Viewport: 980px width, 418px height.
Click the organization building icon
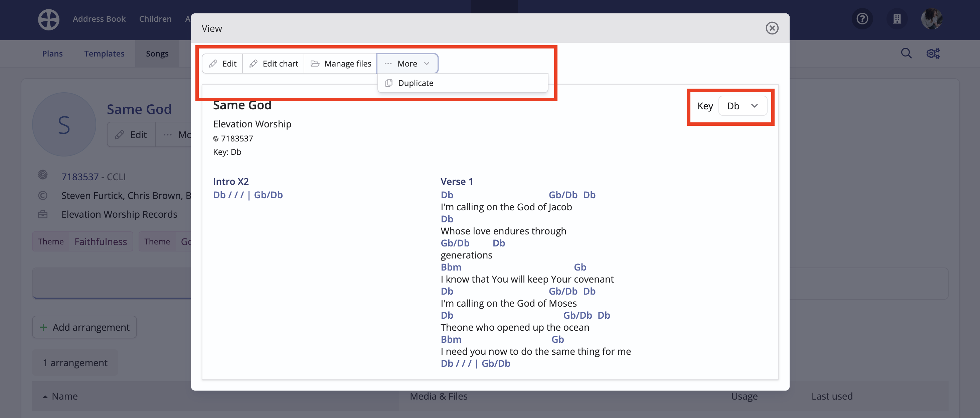(x=897, y=19)
